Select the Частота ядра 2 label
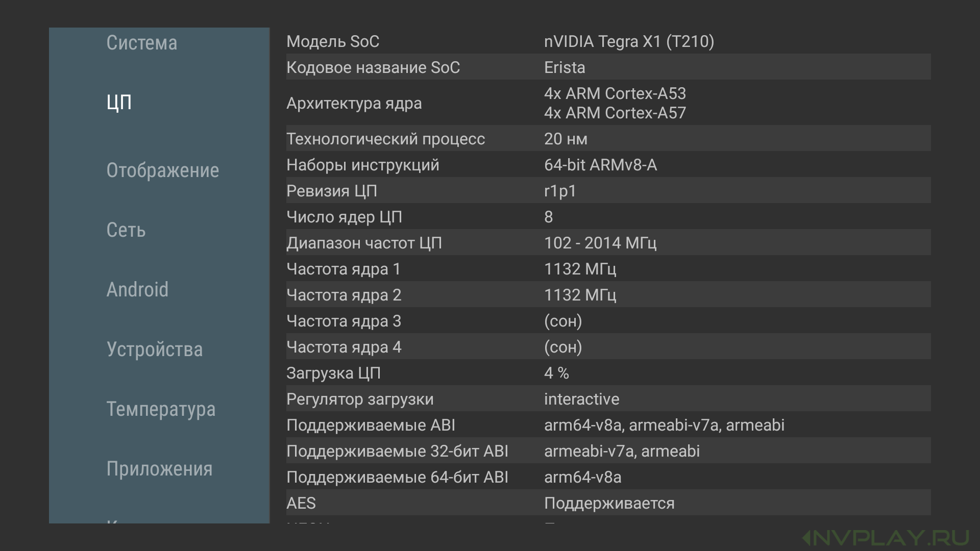Viewport: 980px width, 551px height. click(344, 295)
